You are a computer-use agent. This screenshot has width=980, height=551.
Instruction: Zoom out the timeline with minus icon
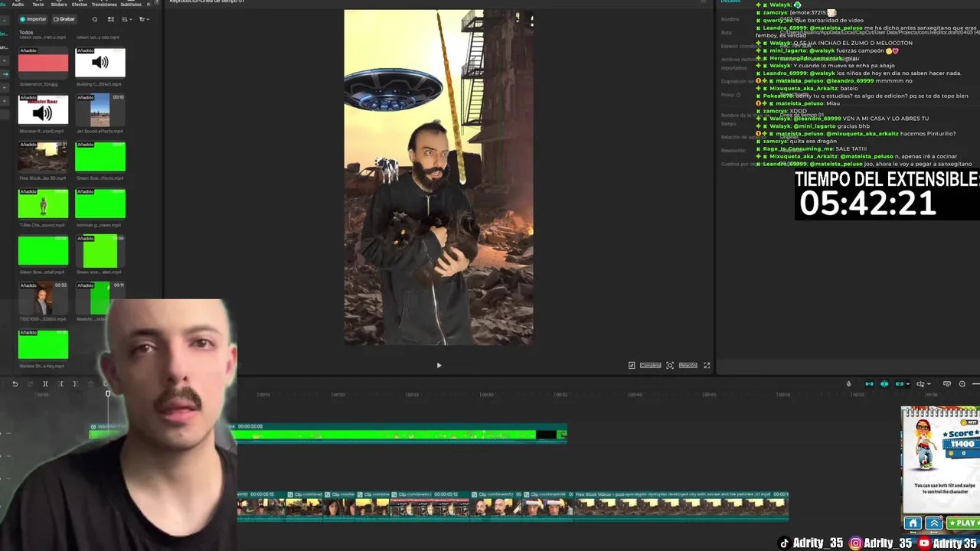coord(962,383)
